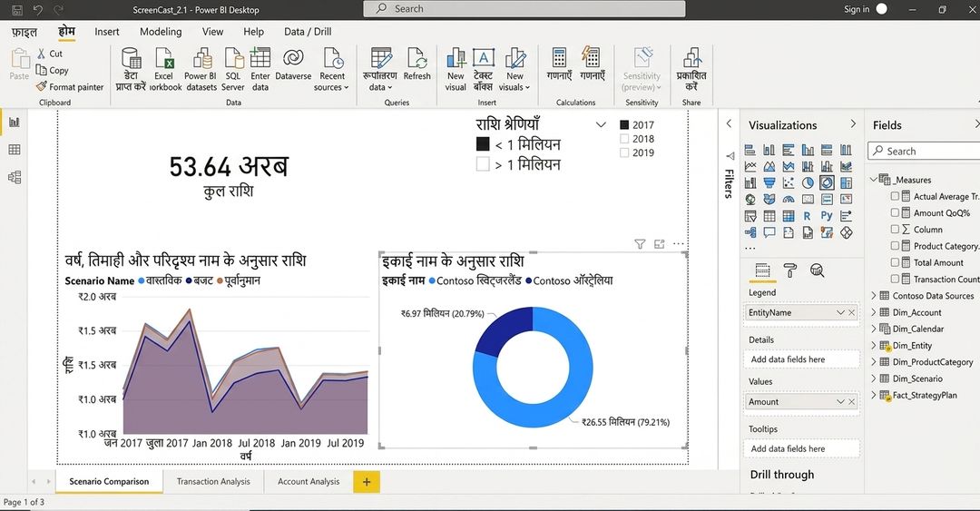Go to the Account Analysis page tab
This screenshot has height=511, width=980.
[x=309, y=482]
